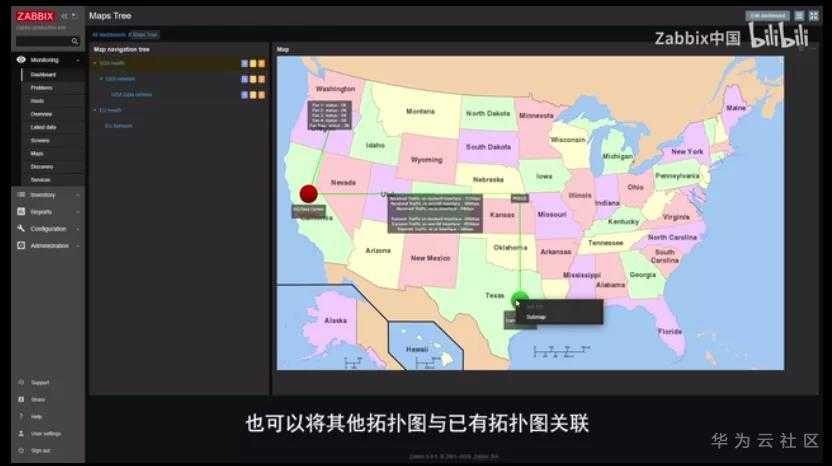Click yellow problem counter on USA Data centers row
The width and height of the screenshot is (832, 466).
pos(253,95)
